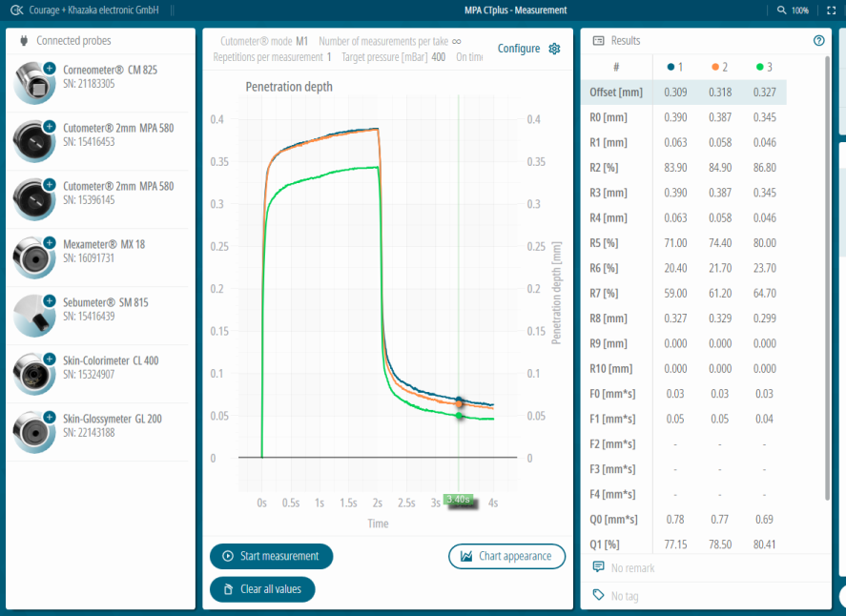The image size is (846, 616).
Task: Click the Connected probes heading
Action: 73,40
